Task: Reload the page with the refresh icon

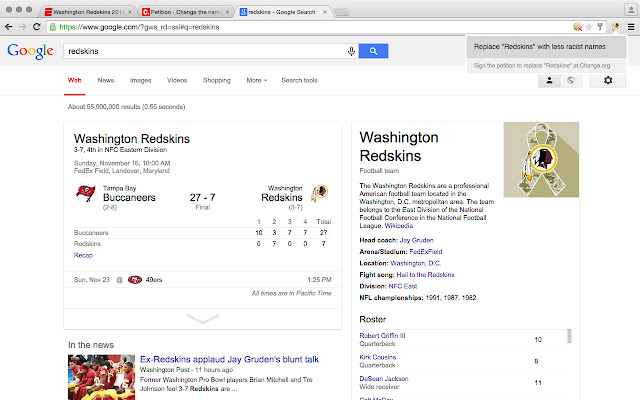Action: click(x=36, y=27)
